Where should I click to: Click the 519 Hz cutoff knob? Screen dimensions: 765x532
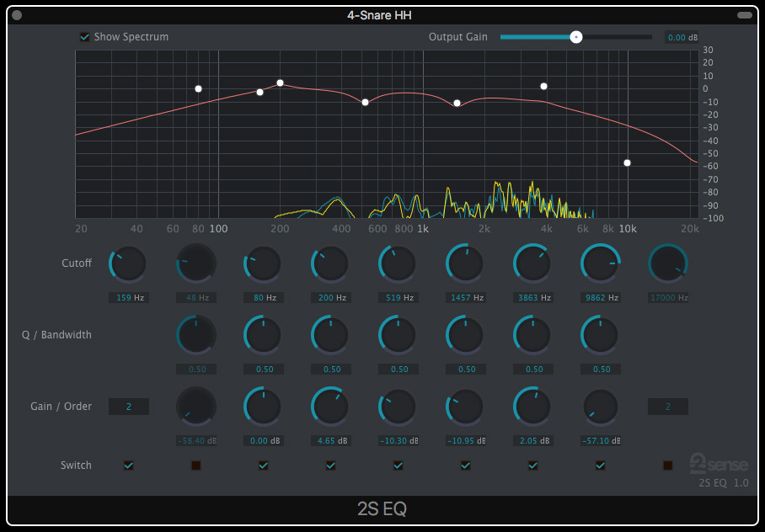tap(398, 263)
